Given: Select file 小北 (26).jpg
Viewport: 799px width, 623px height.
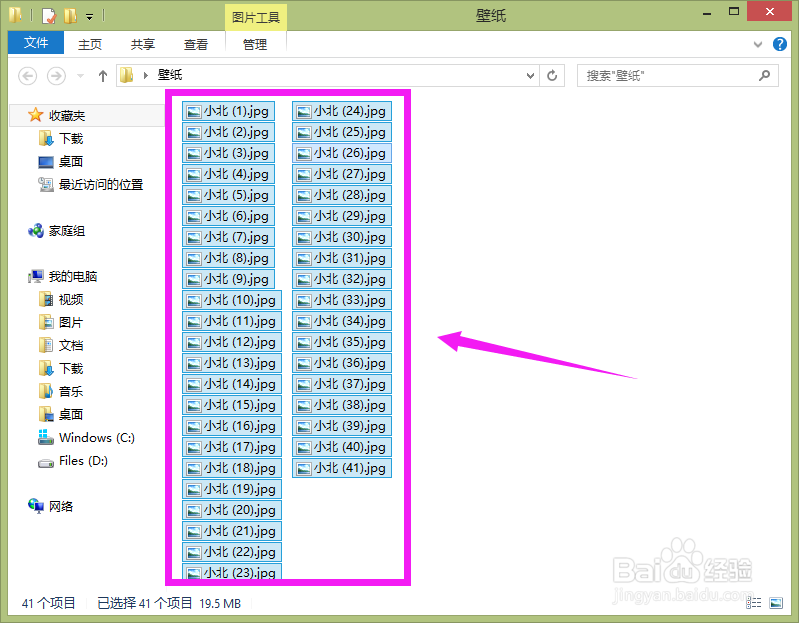Looking at the screenshot, I should 342,153.
